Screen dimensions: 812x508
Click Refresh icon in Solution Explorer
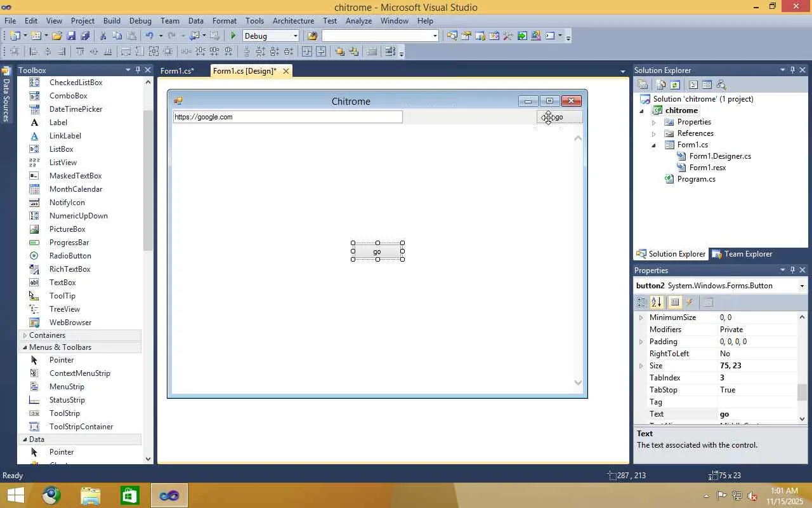tap(675, 85)
